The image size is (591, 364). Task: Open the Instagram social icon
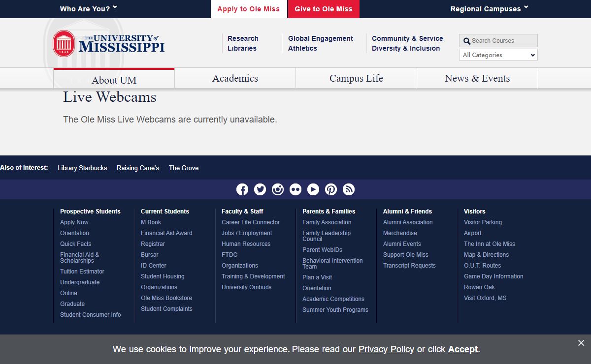(x=278, y=189)
